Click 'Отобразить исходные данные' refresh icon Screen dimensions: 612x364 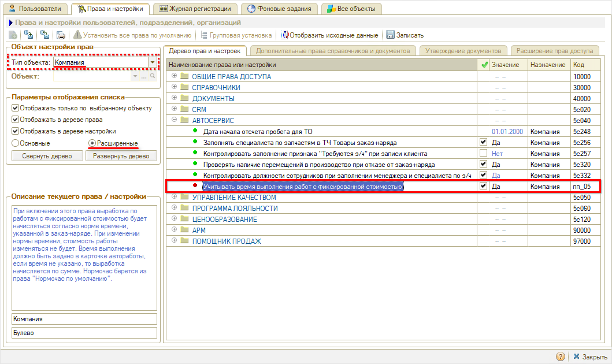[x=285, y=35]
